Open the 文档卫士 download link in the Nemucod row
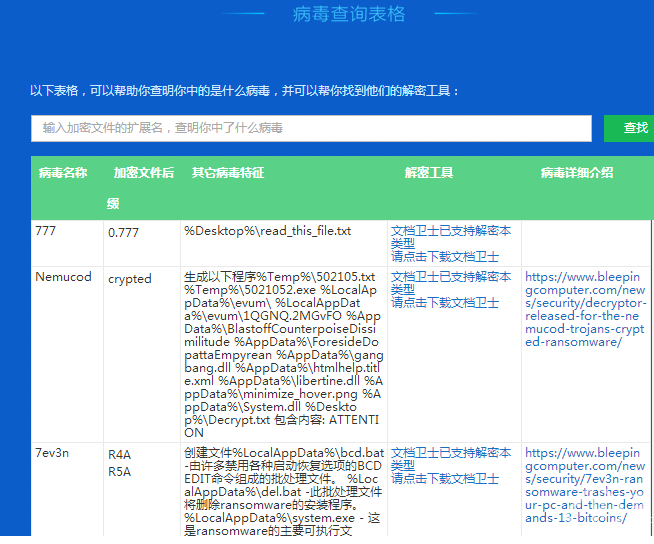This screenshot has height=544, width=654. [444, 302]
